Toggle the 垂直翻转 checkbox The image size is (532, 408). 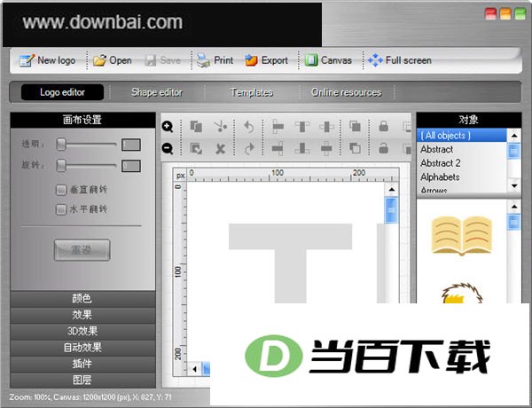tap(61, 190)
